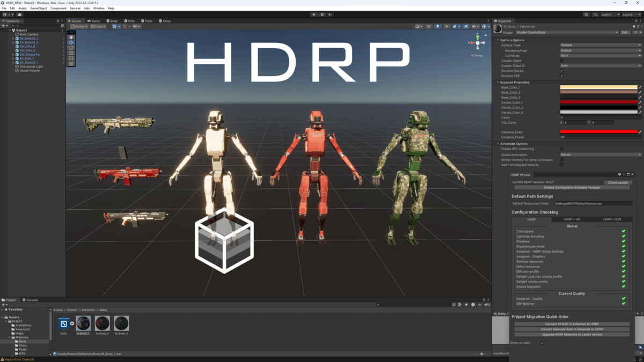644x362 pixels.
Task: Toggle scene lighting bulb icon
Action: [x=437, y=26]
